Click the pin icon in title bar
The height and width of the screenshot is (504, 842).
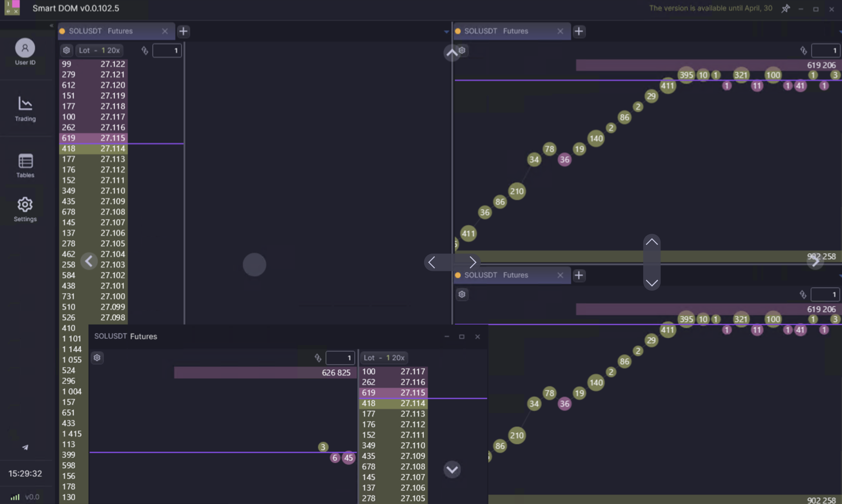(785, 9)
